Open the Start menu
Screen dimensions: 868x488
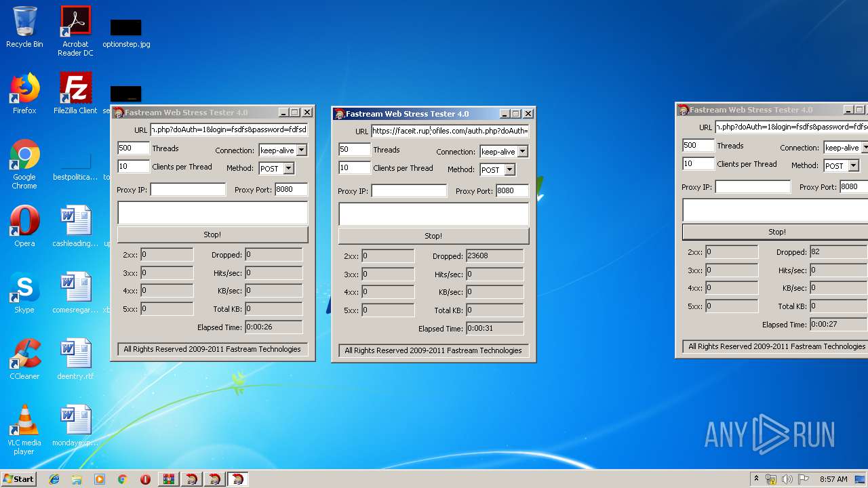point(18,479)
